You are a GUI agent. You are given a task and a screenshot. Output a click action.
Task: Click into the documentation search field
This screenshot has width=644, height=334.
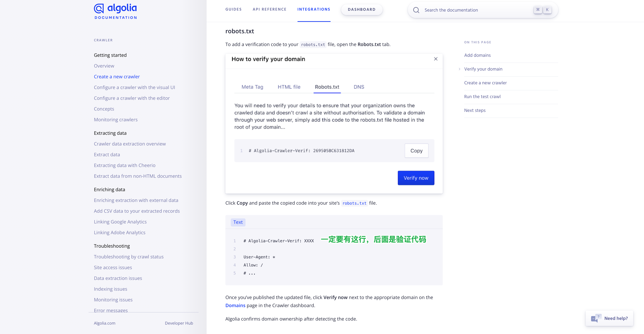pos(475,10)
